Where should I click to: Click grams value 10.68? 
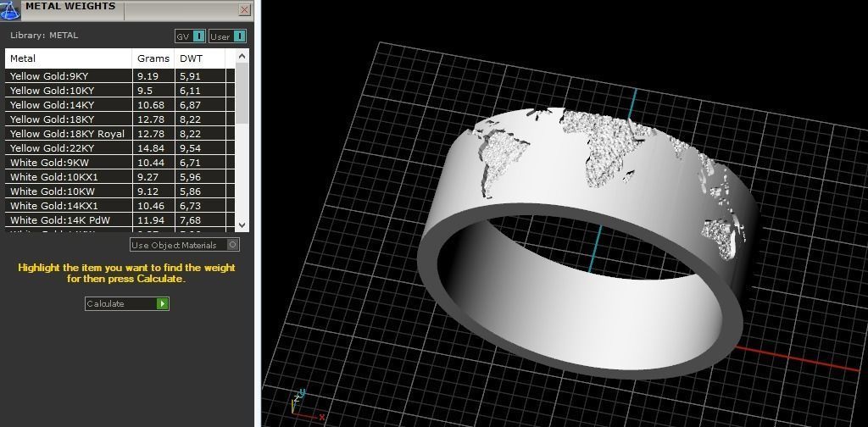pyautogui.click(x=150, y=105)
